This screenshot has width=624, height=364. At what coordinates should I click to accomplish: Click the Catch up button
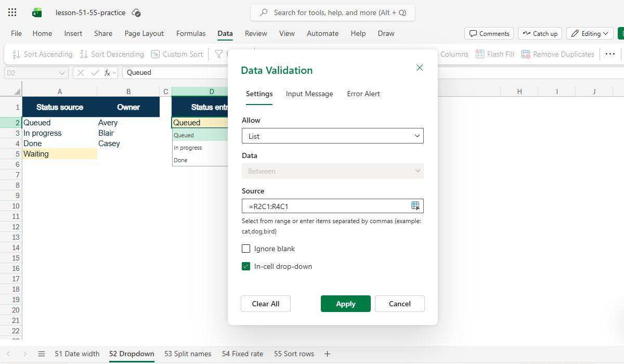point(540,33)
